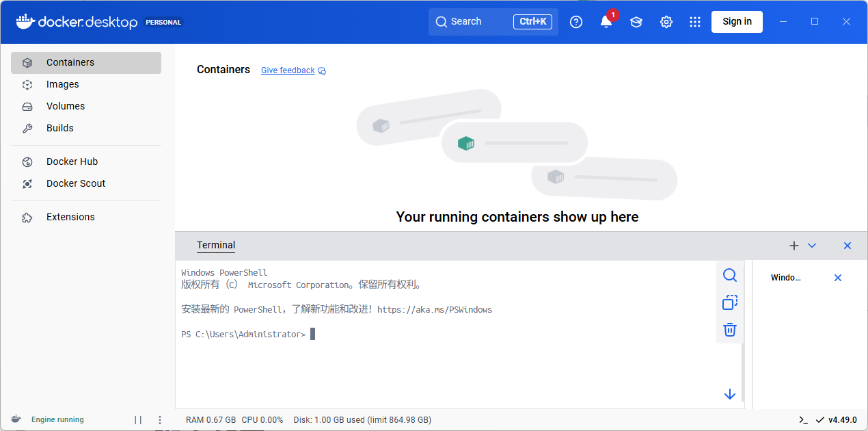Screen dimensions: 868x431
Task: Go to Containers in the sidebar
Action: [x=86, y=62]
